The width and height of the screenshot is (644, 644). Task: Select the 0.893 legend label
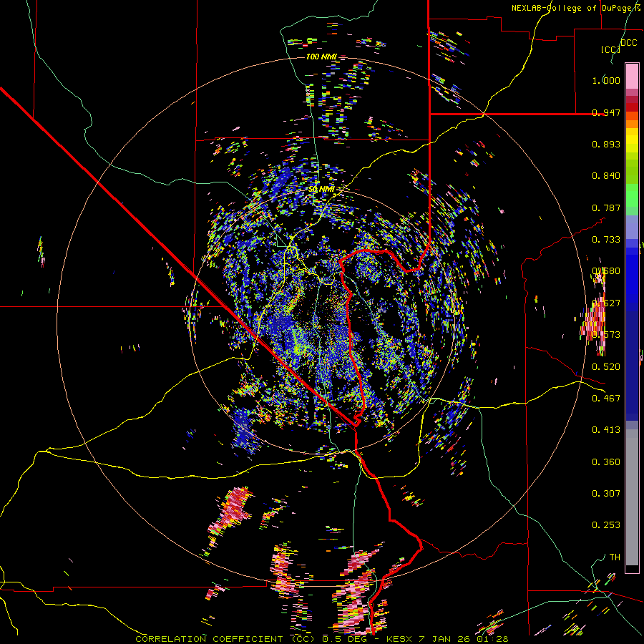tap(606, 144)
